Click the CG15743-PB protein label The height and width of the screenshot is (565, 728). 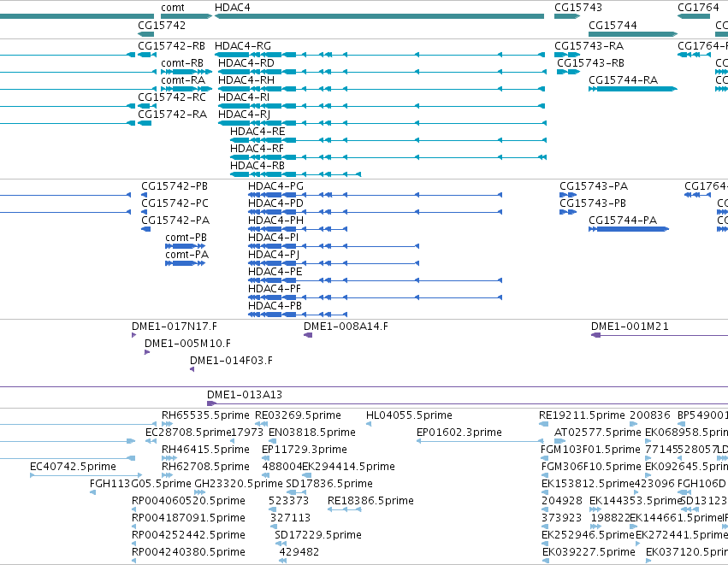click(593, 203)
